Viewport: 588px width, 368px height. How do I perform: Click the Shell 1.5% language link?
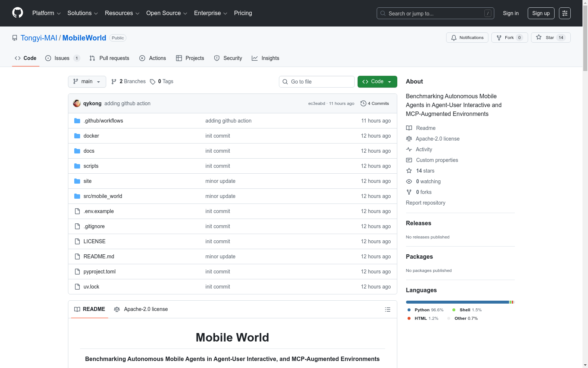[467, 310]
